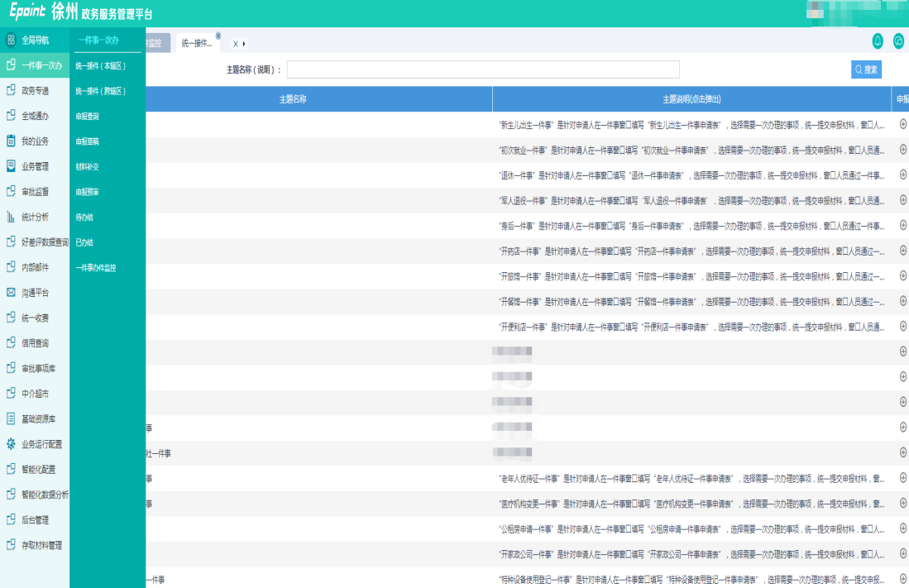Click the notification bell icon
The width and height of the screenshot is (909, 588).
point(878,41)
